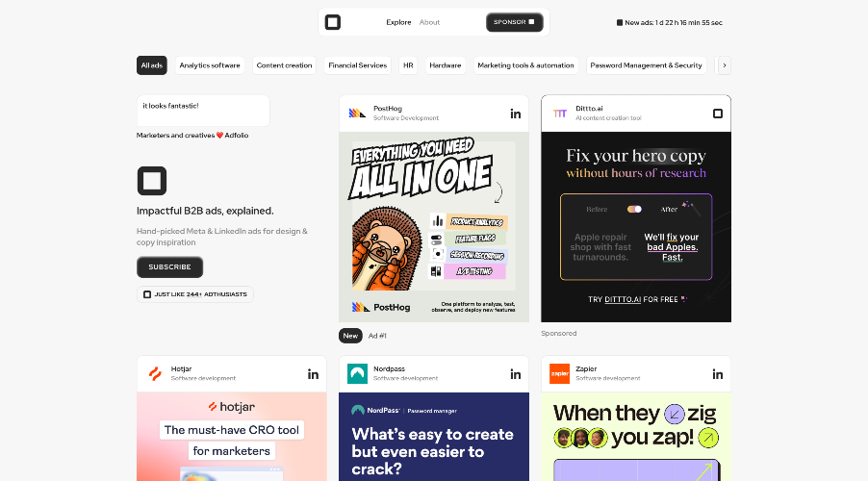Open the Explore menu item
The height and width of the screenshot is (481, 868).
click(x=398, y=22)
